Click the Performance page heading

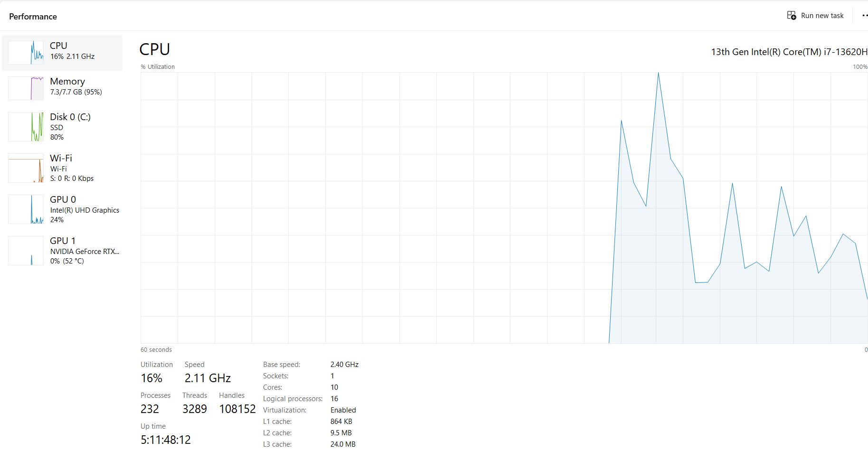(33, 17)
